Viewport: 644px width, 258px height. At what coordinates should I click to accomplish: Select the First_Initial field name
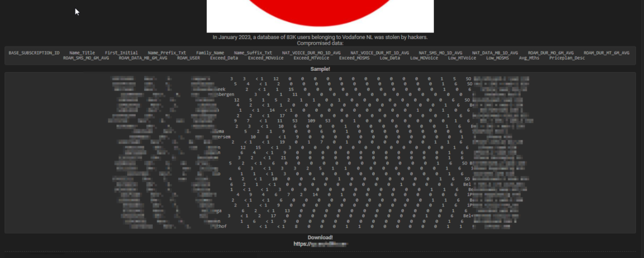pos(121,53)
